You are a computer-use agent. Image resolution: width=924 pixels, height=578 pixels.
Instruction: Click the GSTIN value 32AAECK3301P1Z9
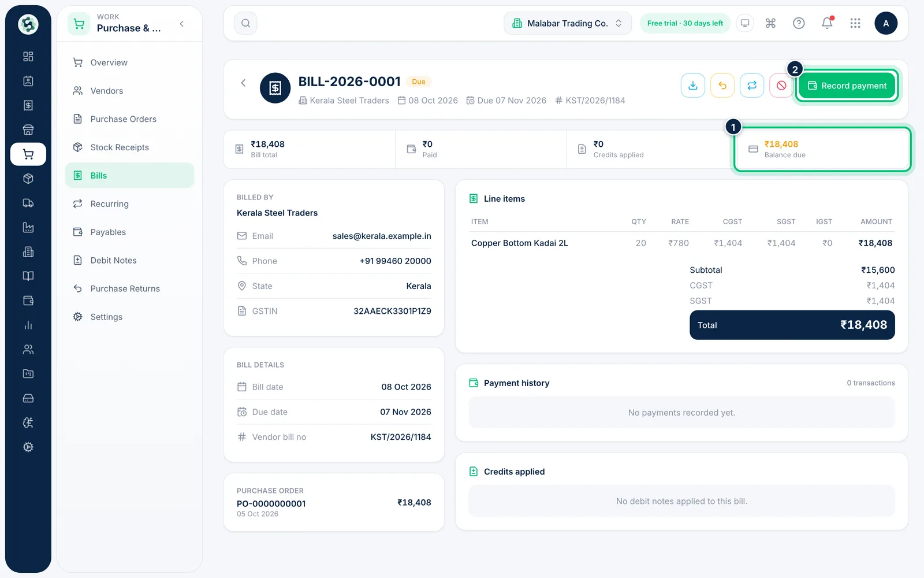(x=392, y=311)
